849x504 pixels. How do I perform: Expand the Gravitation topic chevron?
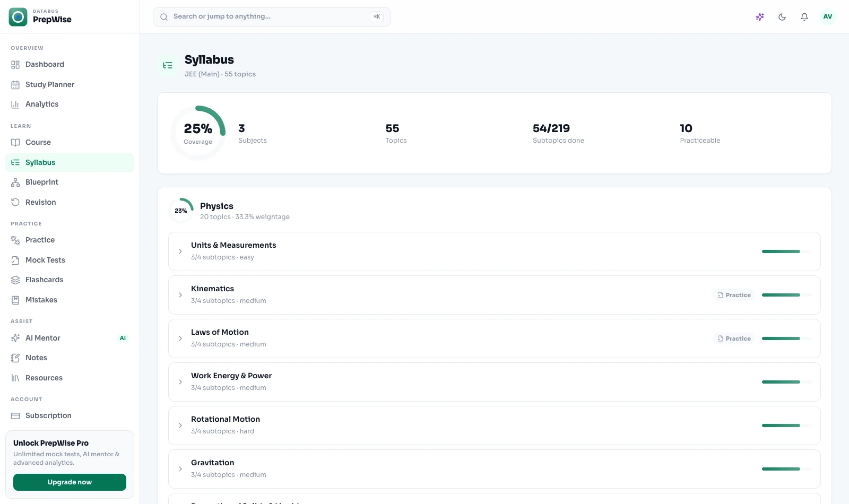click(x=180, y=469)
